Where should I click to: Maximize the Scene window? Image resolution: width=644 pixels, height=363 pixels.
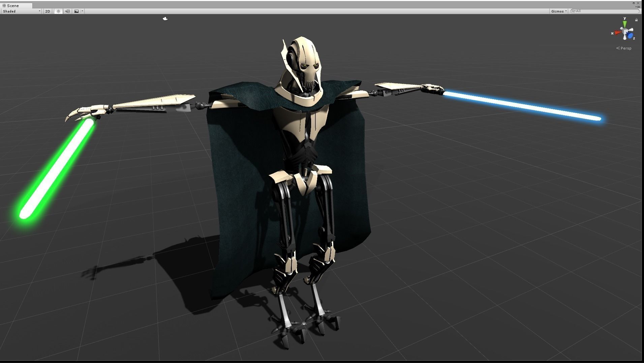634,3
